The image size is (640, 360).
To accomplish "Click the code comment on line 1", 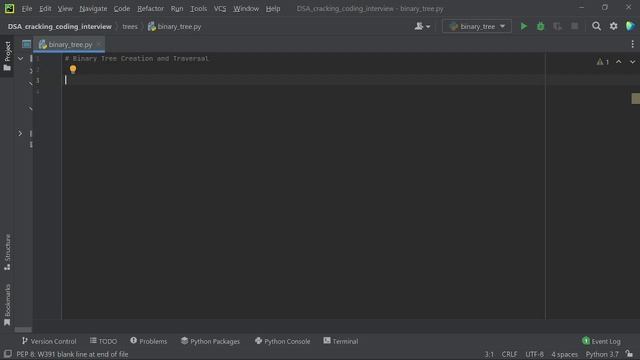I will coord(137,59).
